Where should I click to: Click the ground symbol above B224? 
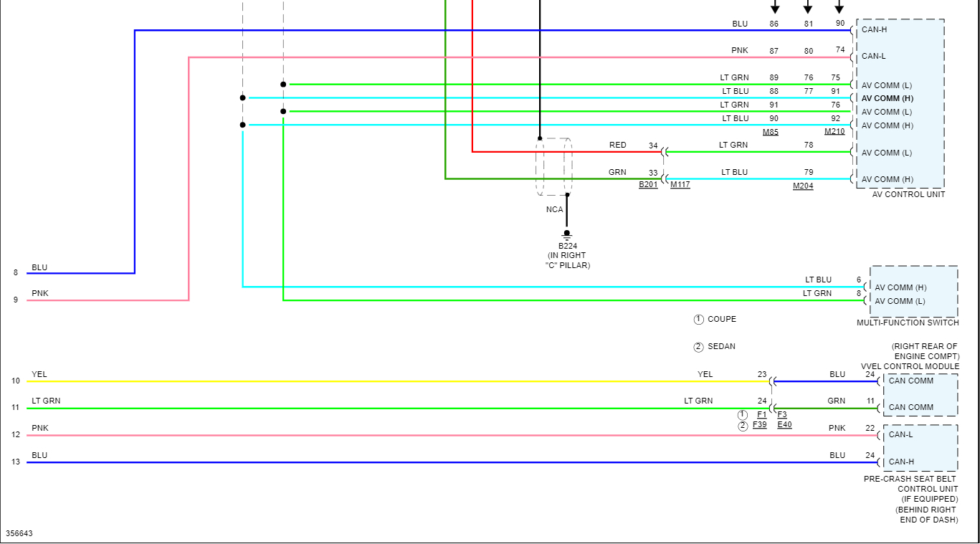click(567, 234)
